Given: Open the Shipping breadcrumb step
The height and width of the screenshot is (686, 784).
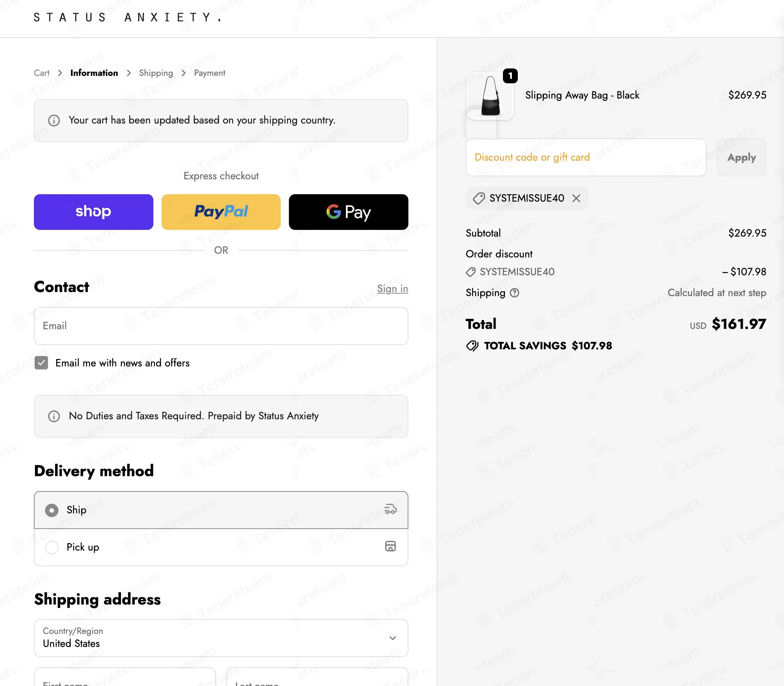Looking at the screenshot, I should (156, 73).
